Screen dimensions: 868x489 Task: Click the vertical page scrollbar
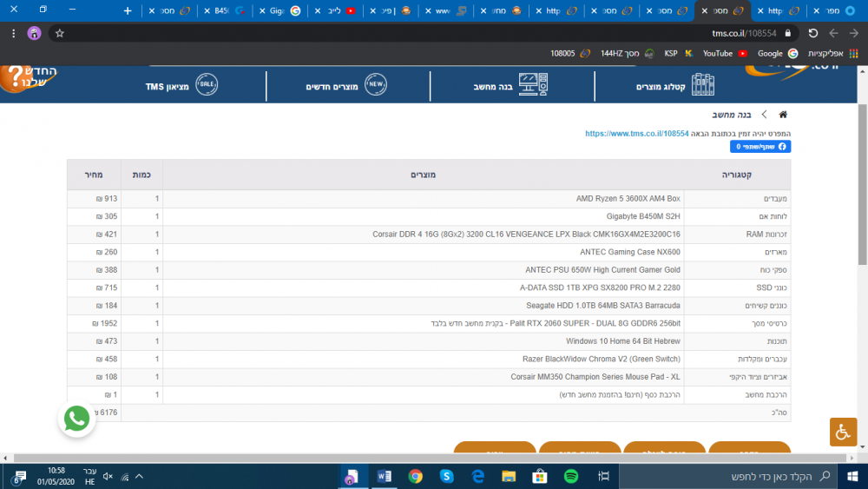[x=863, y=182]
